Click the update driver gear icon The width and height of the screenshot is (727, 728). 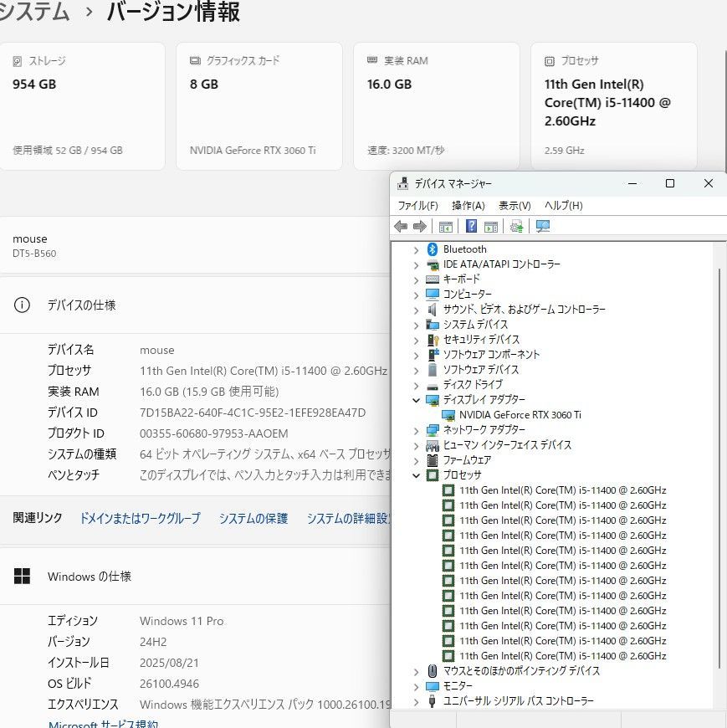[x=517, y=227]
